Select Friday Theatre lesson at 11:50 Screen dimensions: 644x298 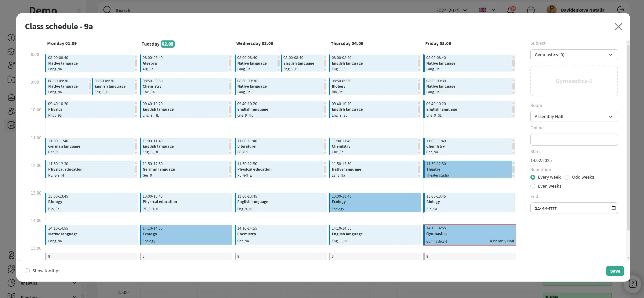[x=467, y=169]
